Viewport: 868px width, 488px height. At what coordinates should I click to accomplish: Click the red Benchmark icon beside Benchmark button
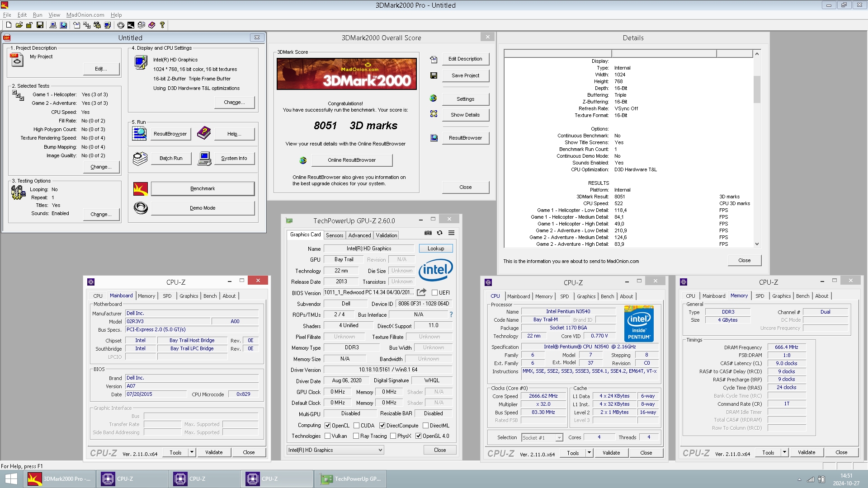(x=141, y=189)
